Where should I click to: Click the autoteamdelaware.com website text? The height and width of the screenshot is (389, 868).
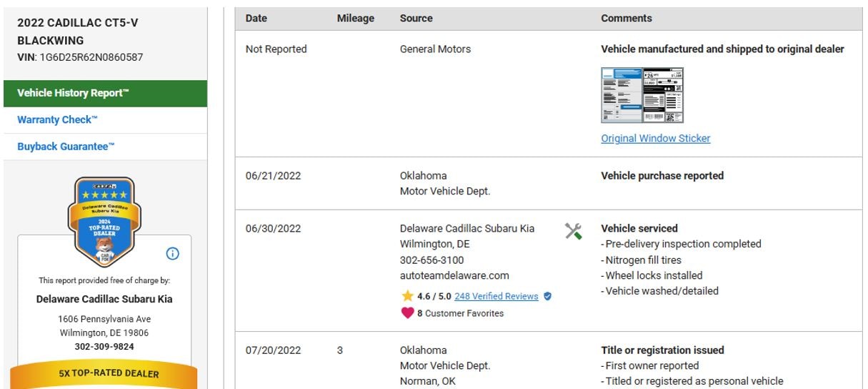454,275
